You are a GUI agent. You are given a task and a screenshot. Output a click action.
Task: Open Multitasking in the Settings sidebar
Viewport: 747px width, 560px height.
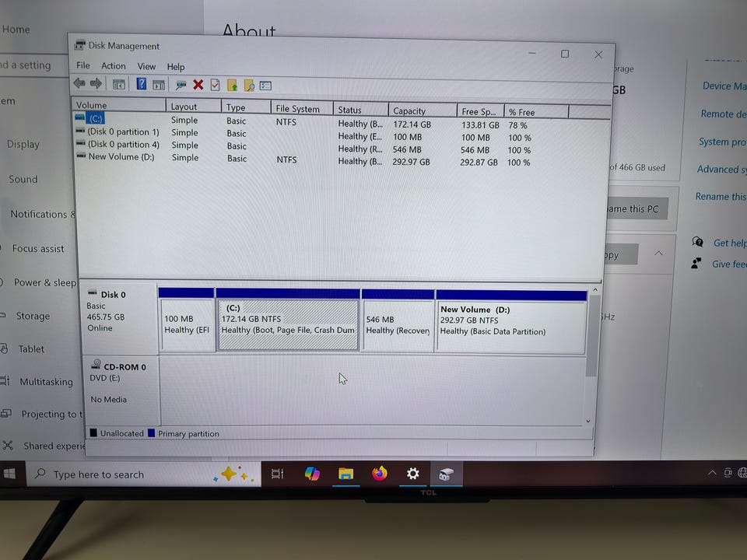pyautogui.click(x=46, y=382)
